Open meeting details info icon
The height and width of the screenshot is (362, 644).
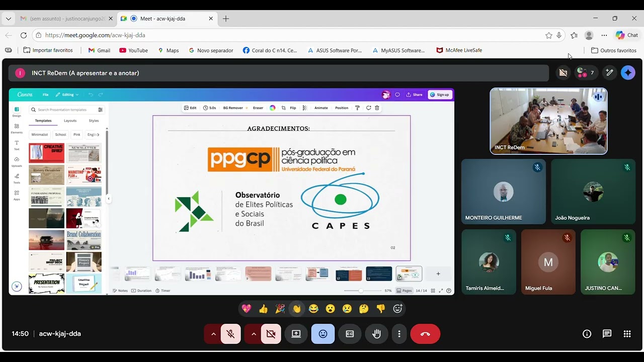[x=587, y=334]
